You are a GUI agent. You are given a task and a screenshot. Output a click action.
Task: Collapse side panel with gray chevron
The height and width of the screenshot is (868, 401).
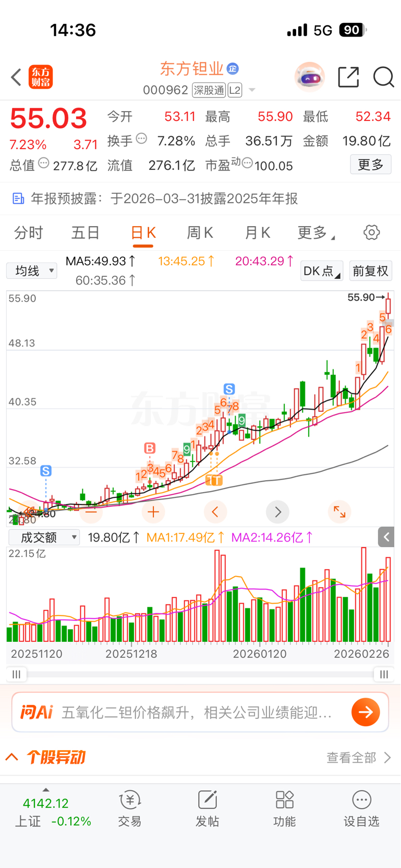pos(386,536)
